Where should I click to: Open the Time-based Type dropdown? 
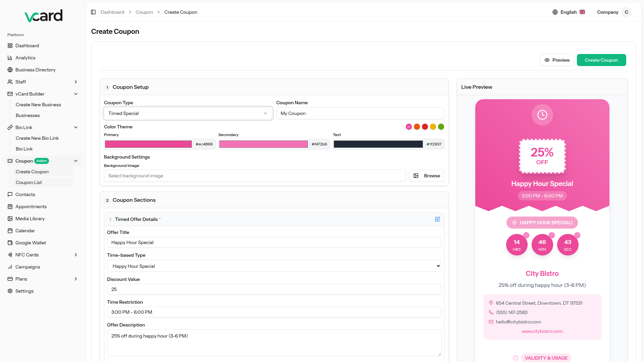coord(274,266)
